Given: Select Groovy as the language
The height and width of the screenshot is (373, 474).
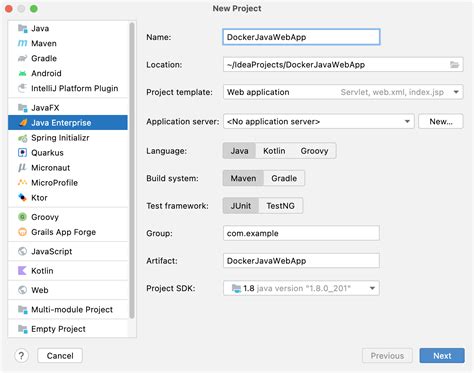Looking at the screenshot, I should pos(314,151).
